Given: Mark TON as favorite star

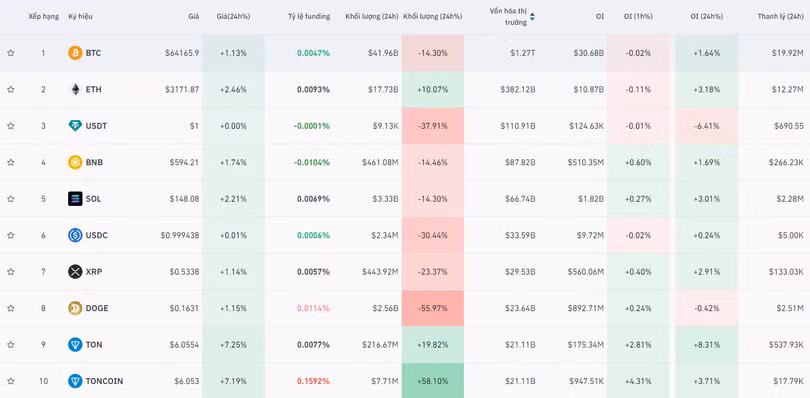Looking at the screenshot, I should coord(10,345).
